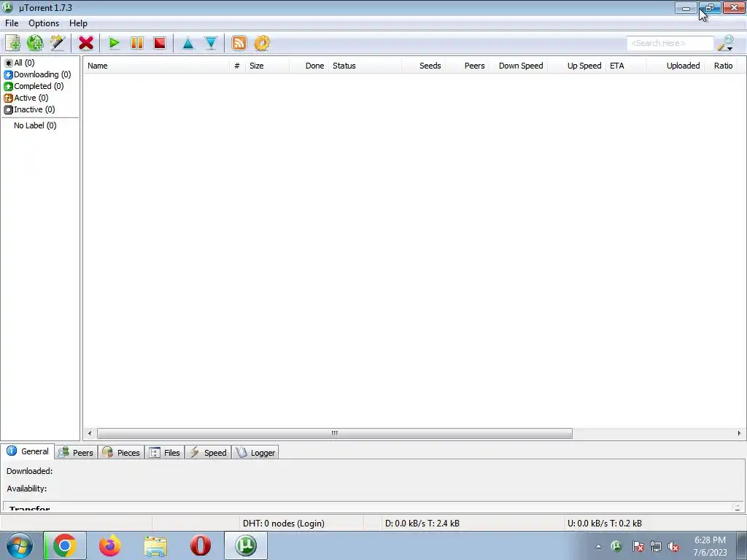Open the RSS Downloader icon
The height and width of the screenshot is (560, 747).
click(239, 43)
